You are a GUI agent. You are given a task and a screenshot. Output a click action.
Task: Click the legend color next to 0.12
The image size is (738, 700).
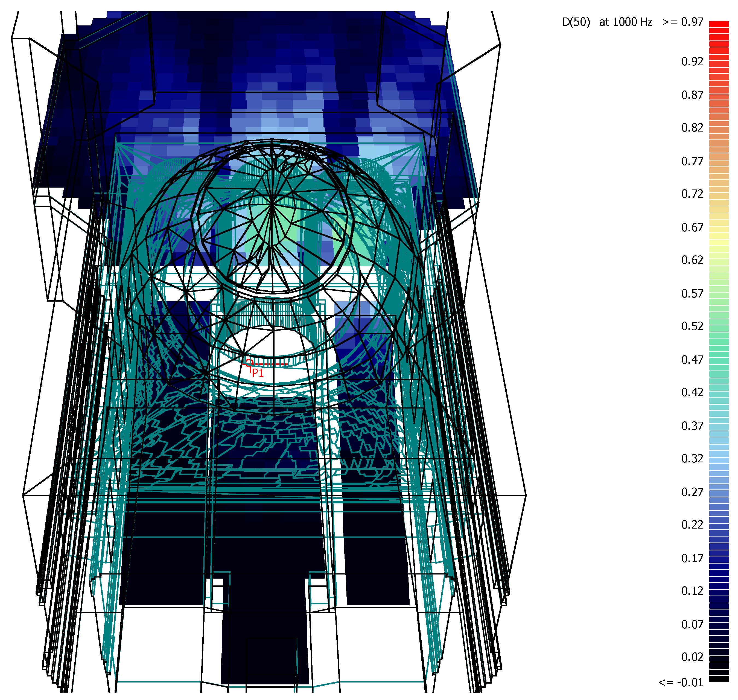pyautogui.click(x=719, y=592)
